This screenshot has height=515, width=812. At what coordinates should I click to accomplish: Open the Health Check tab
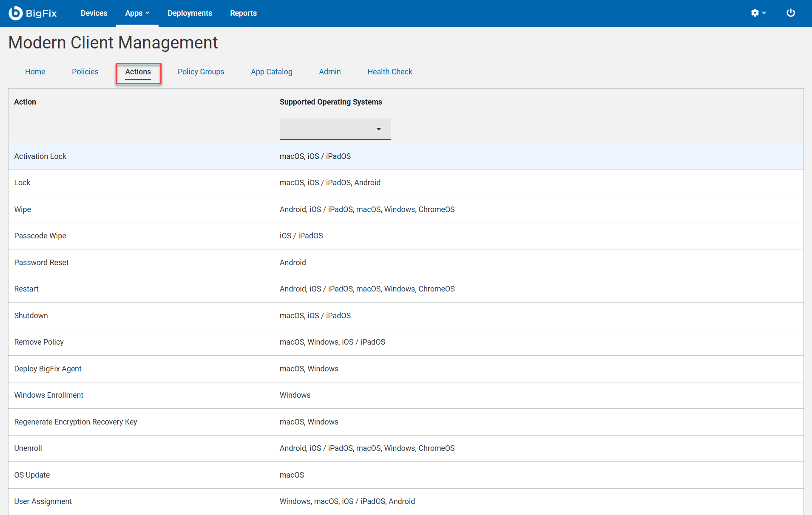pos(389,72)
